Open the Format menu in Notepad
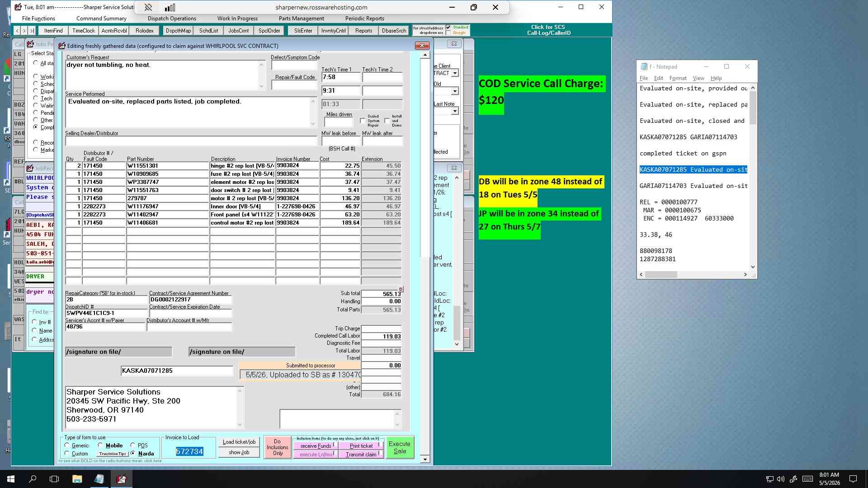 point(678,78)
